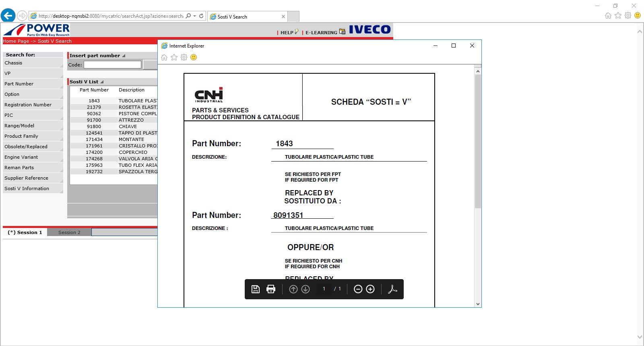Select Reman Parts search option
The image size is (644, 346).
click(x=33, y=168)
